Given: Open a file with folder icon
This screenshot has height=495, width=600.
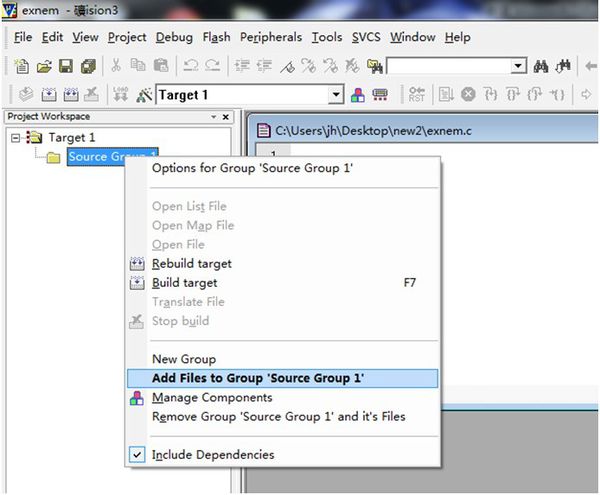Looking at the screenshot, I should tap(44, 66).
